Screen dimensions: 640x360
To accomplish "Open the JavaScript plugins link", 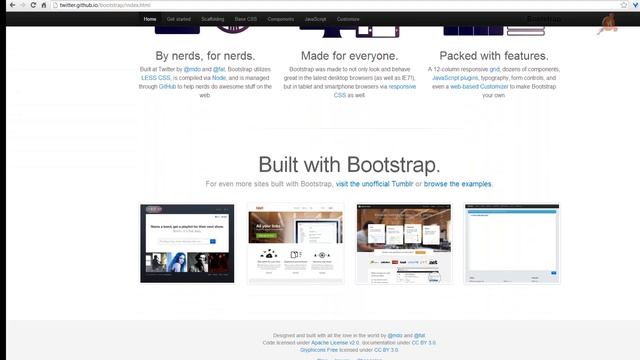I will [455, 78].
